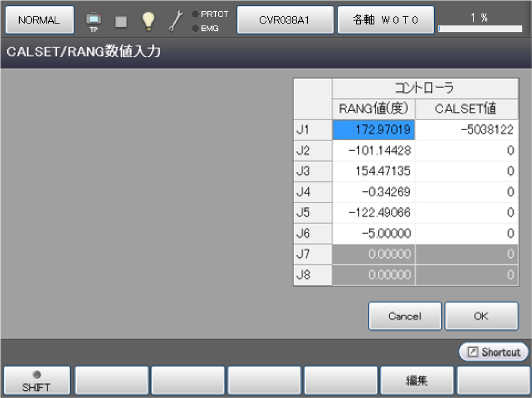Select the J1 RANG value cell
This screenshot has height=398, width=532.
[374, 130]
